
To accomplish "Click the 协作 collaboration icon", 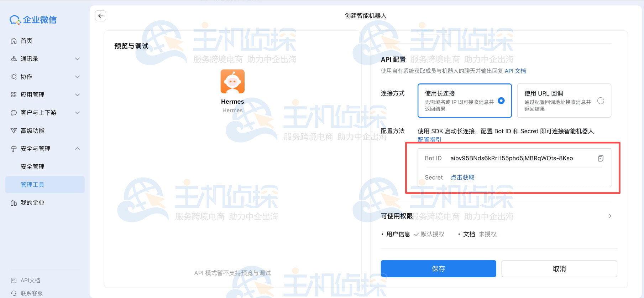I will point(14,77).
